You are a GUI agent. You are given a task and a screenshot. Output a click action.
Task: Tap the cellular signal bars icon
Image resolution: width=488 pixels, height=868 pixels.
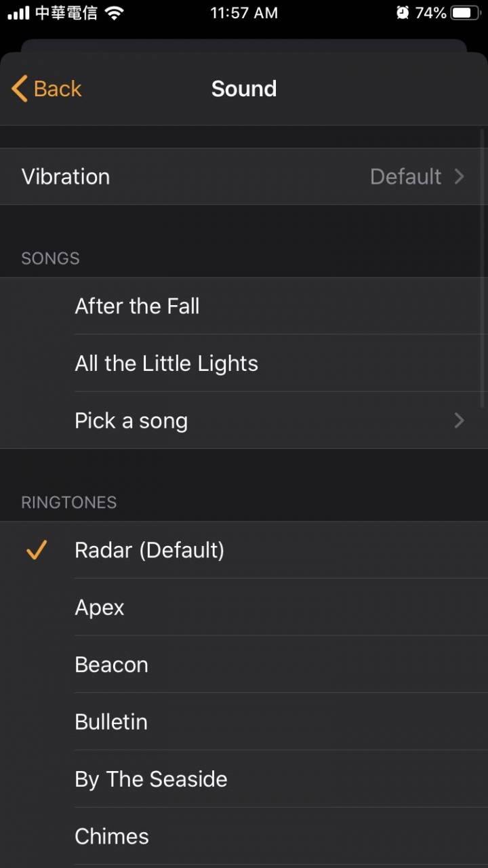(19, 13)
